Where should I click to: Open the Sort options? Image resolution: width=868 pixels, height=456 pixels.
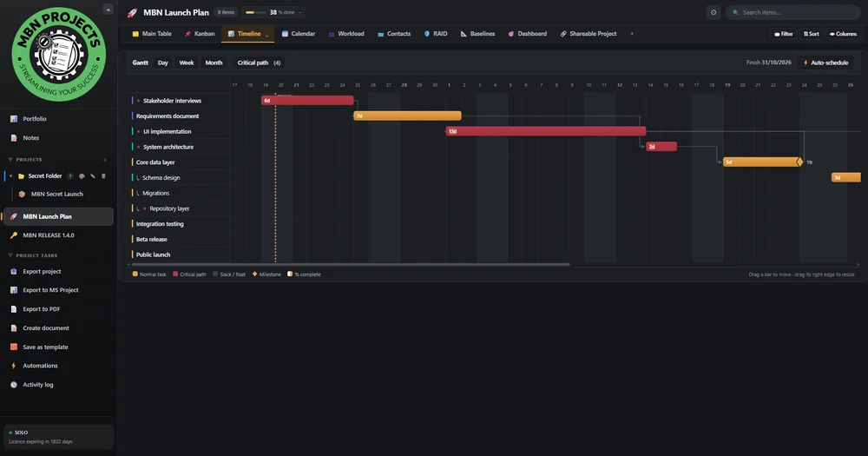811,34
